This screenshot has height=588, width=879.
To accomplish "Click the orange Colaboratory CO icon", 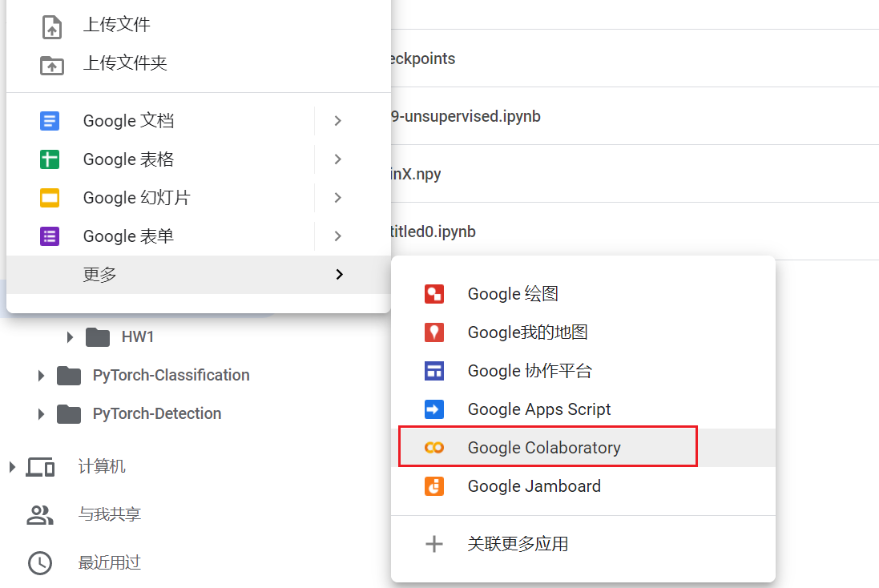I will click(x=434, y=447).
